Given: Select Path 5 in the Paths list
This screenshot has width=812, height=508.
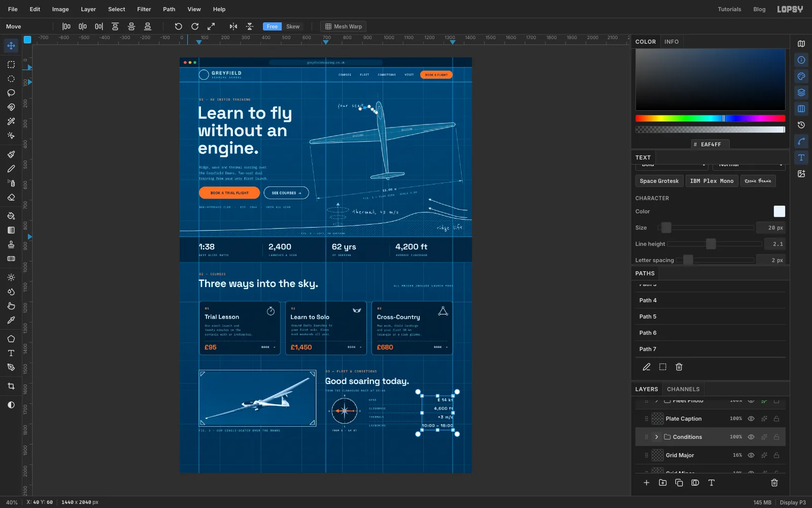Looking at the screenshot, I should tap(710, 316).
